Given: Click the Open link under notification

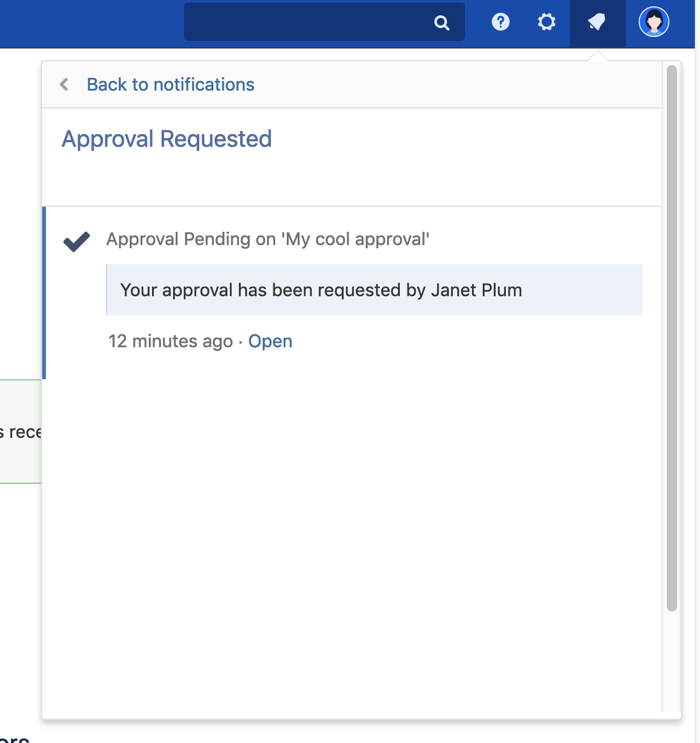Looking at the screenshot, I should click(x=270, y=341).
